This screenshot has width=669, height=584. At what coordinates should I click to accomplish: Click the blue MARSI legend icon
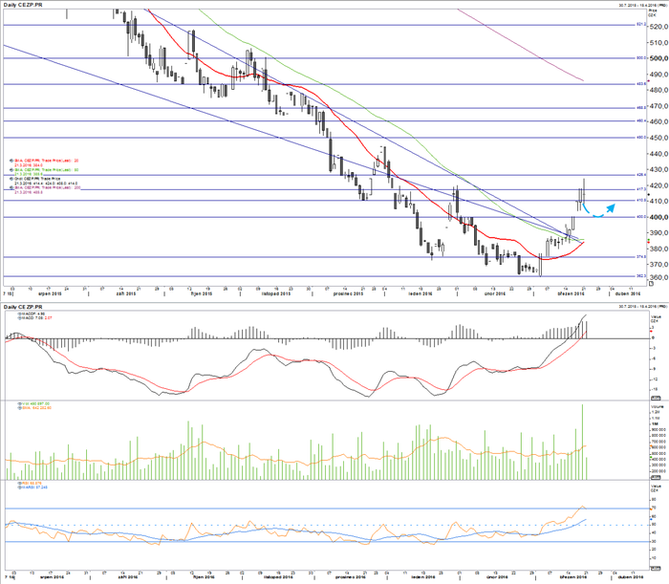pyautogui.click(x=19, y=488)
